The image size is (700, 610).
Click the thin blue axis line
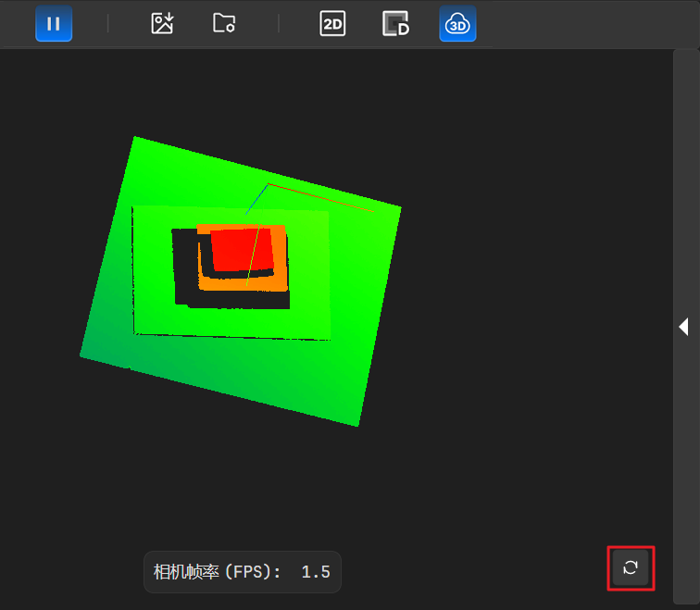(257, 198)
